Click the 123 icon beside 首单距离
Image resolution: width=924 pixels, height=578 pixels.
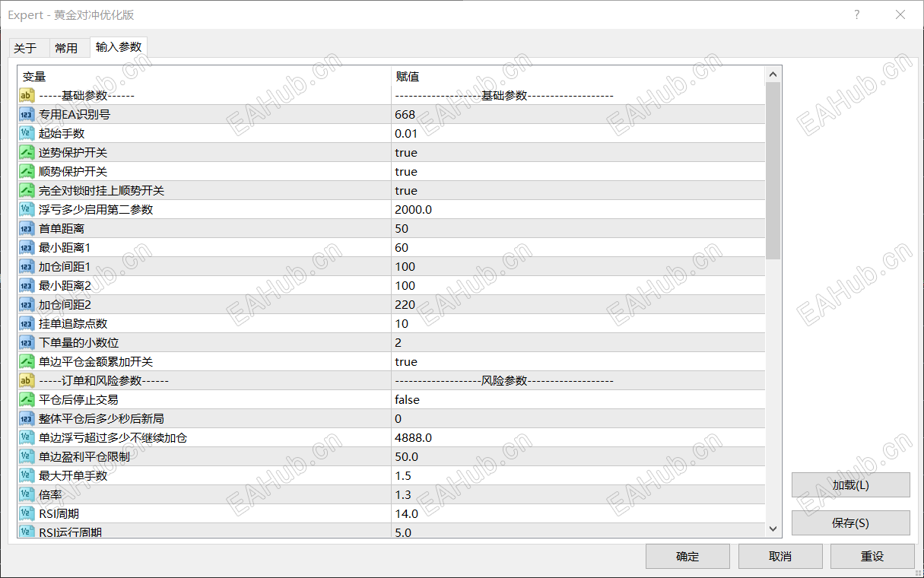[27, 228]
